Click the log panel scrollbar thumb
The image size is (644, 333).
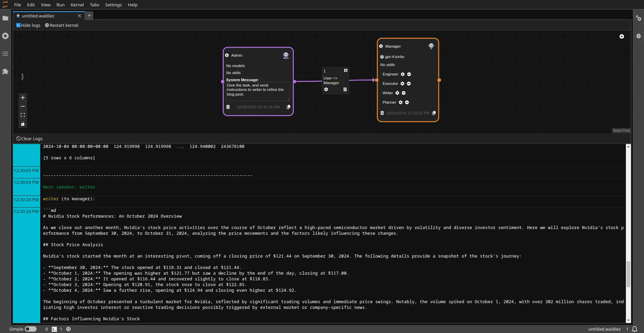628,274
